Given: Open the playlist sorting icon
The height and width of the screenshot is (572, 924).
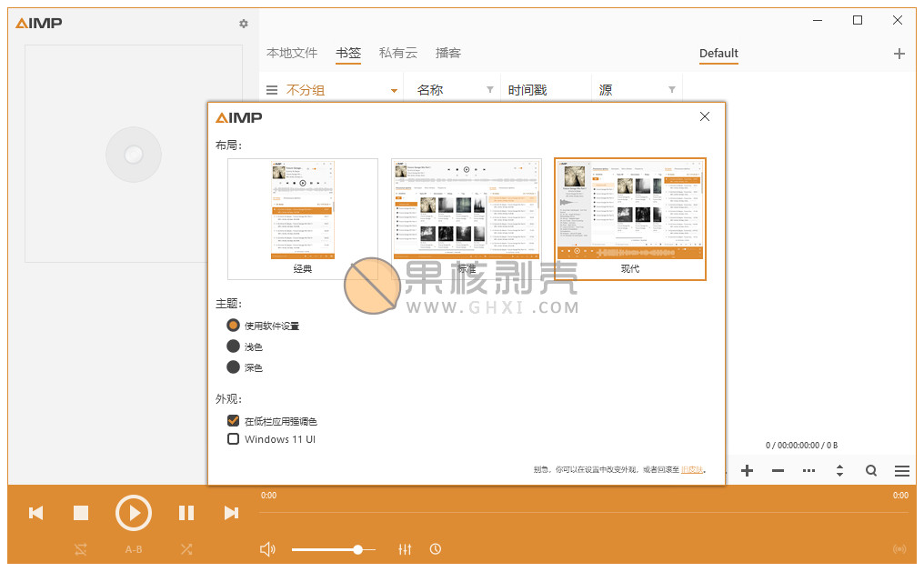Looking at the screenshot, I should tap(839, 471).
